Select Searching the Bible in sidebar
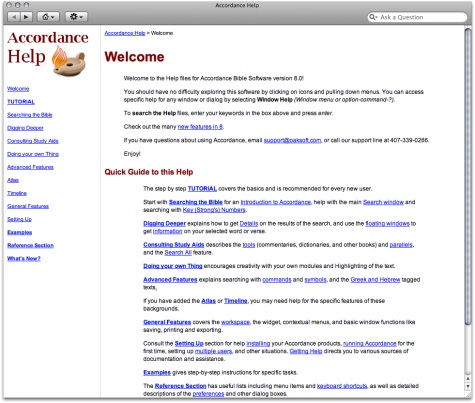 coord(30,115)
